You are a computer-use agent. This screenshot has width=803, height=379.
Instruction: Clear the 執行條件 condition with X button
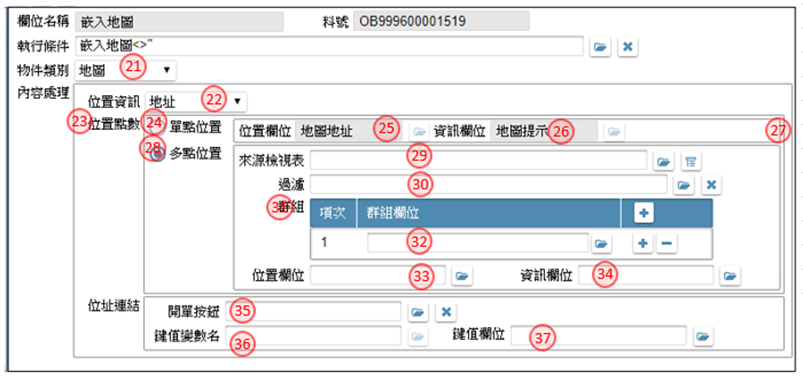pyautogui.click(x=628, y=47)
